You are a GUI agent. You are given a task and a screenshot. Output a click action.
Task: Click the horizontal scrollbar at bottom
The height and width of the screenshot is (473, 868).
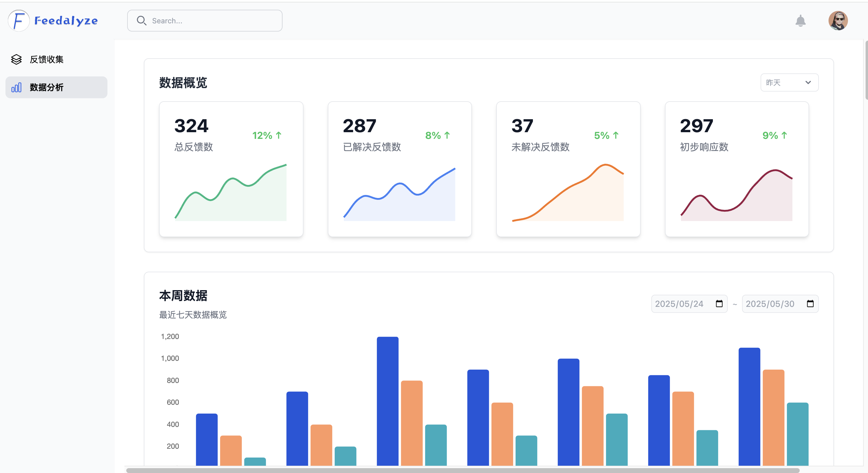coord(462,470)
